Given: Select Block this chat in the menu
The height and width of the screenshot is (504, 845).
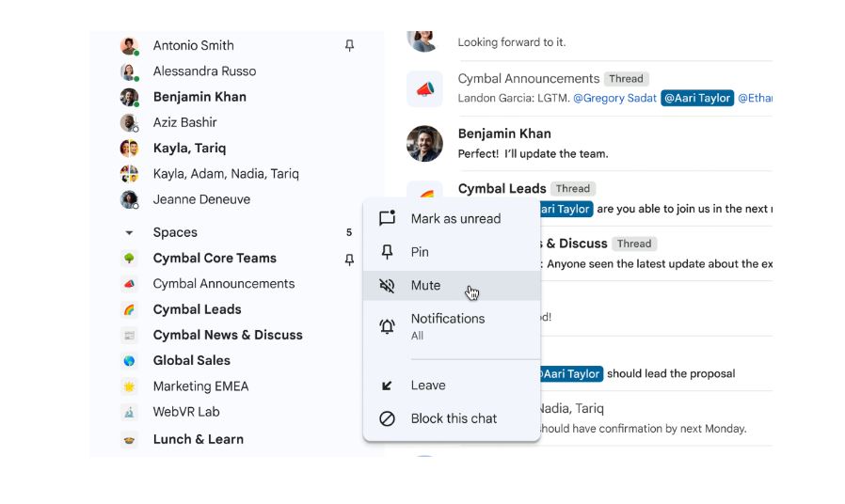Looking at the screenshot, I should pyautogui.click(x=452, y=418).
